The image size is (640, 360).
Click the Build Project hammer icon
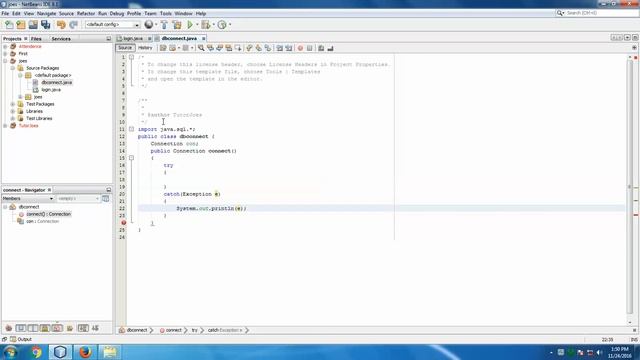(x=164, y=25)
